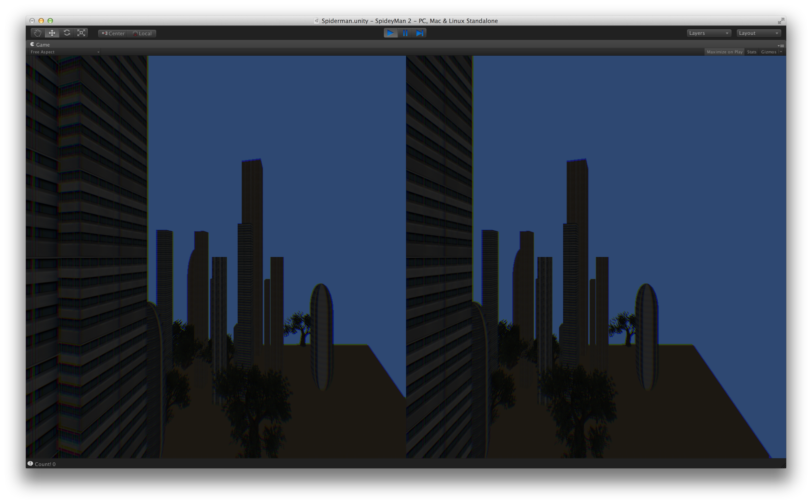This screenshot has width=812, height=504.
Task: Click the Count! 0 console message
Action: coord(45,464)
